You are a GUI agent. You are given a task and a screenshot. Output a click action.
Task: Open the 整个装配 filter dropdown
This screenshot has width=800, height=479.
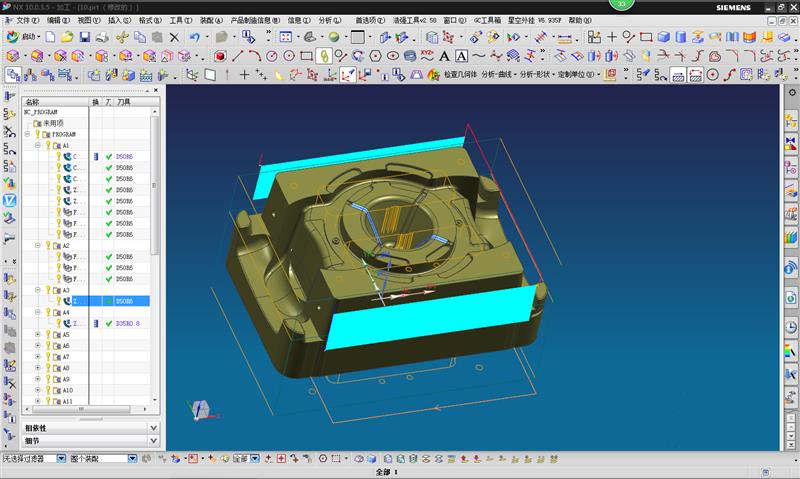[x=131, y=459]
